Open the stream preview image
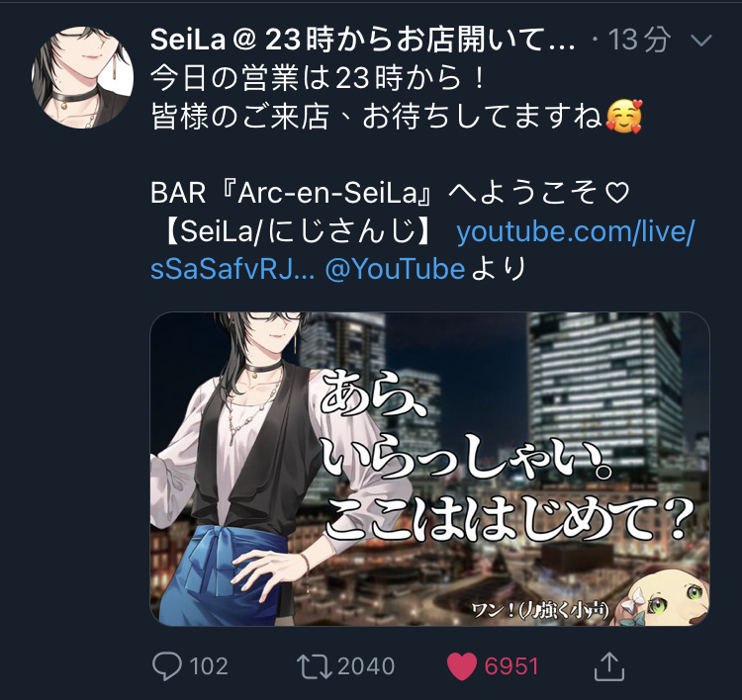 (x=429, y=469)
